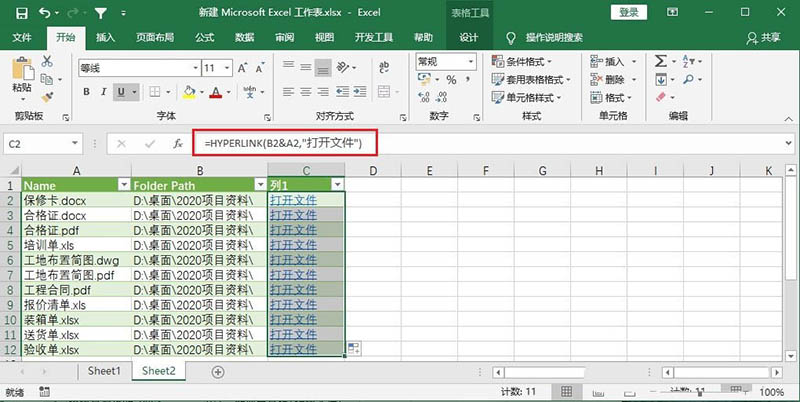Click 打开文件 link for 保修卡.docx
Viewport: 800px width, 402px height.
point(295,200)
